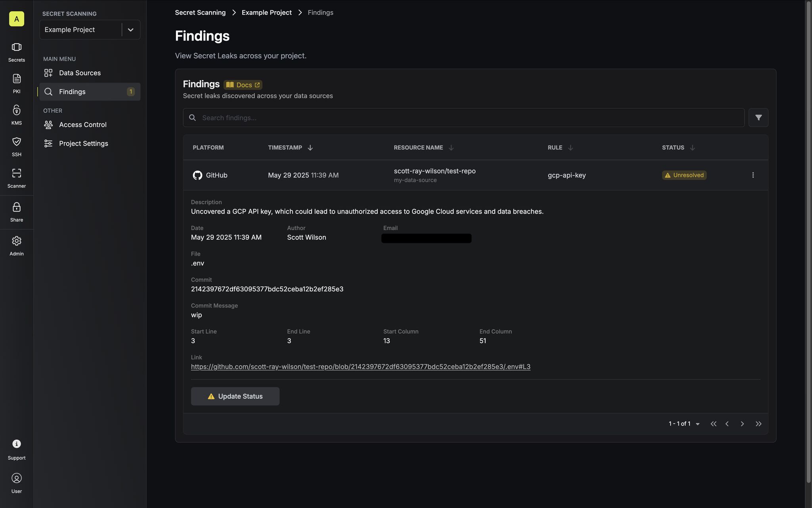Open Access Control menu item
The image size is (812, 508).
[x=82, y=125]
